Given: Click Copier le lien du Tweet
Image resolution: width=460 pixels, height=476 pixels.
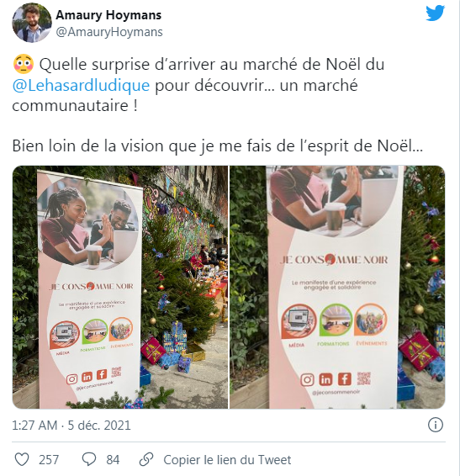Looking at the screenshot, I should 227,460.
